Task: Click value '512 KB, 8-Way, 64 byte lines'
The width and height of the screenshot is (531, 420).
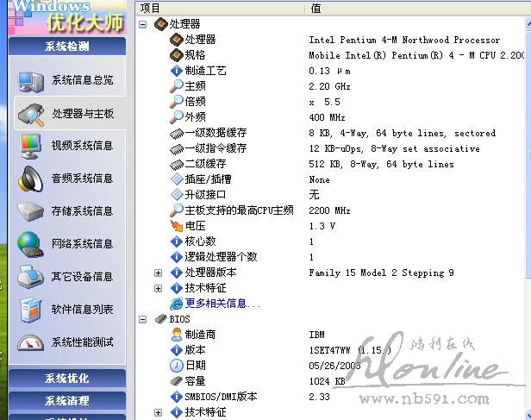Action: coord(381,164)
